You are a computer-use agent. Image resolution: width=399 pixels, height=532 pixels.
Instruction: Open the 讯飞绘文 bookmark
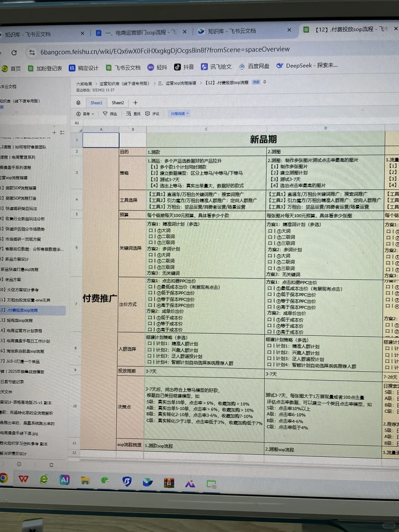[216, 66]
